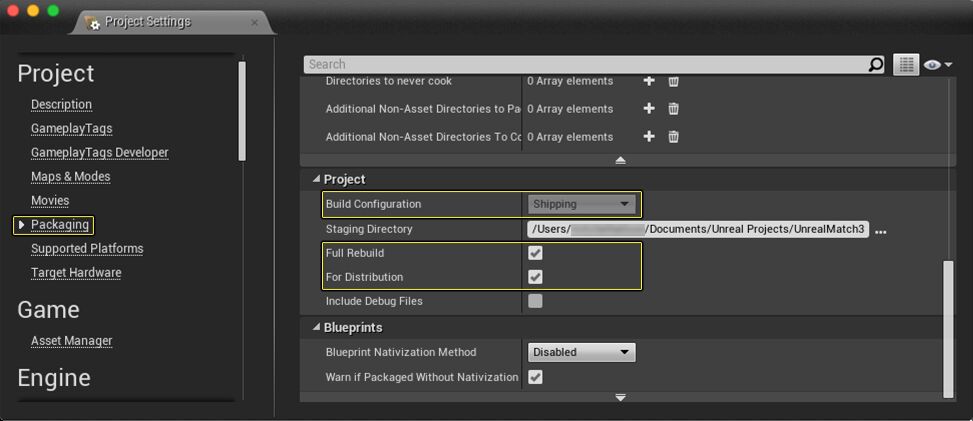Open Supported Platforms settings
The width and height of the screenshot is (973, 421).
point(87,248)
